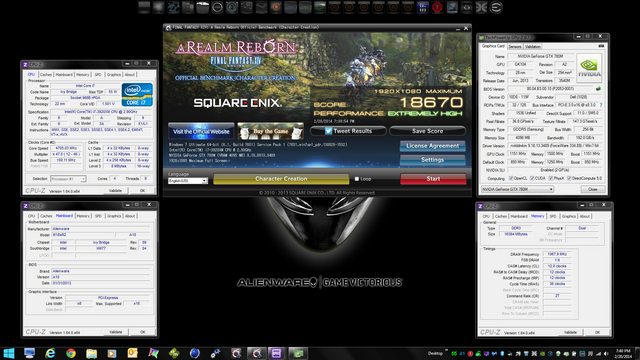Enable the Loop checkbox
The width and height of the screenshot is (640, 360).
coord(357,179)
